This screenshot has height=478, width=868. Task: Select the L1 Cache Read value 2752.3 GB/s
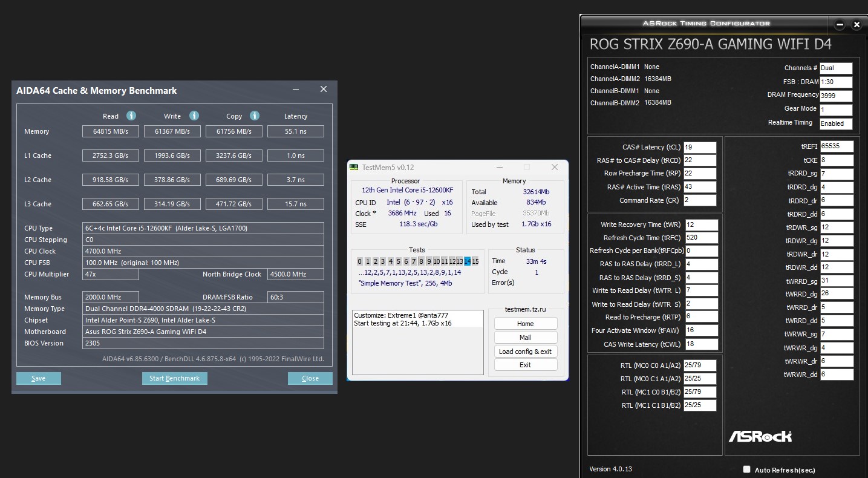111,156
